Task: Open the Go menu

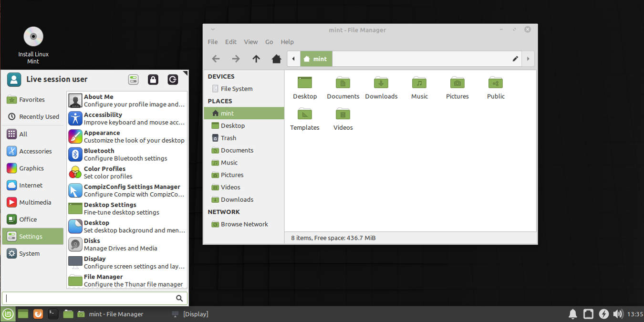Action: point(269,42)
